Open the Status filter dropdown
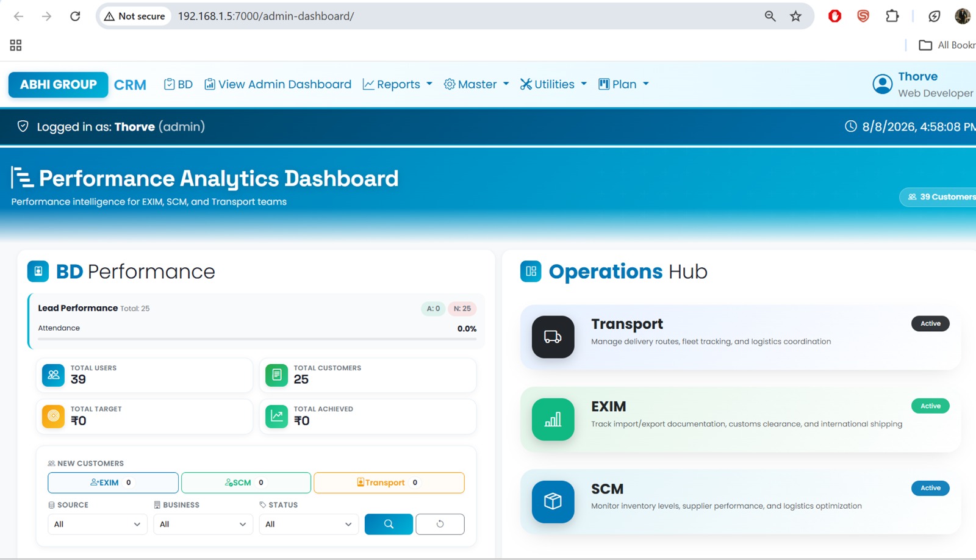The image size is (976, 560). (309, 524)
